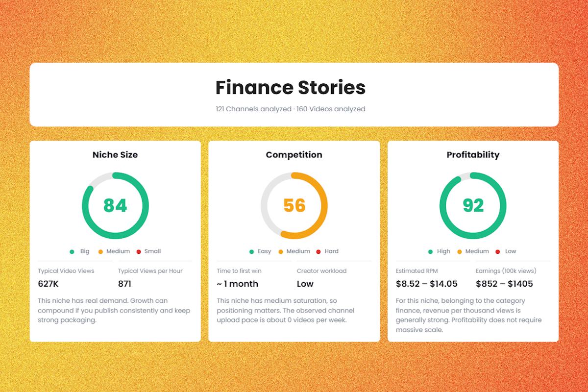
Task: Click the ~1 month Time to first win value
Action: tap(237, 284)
